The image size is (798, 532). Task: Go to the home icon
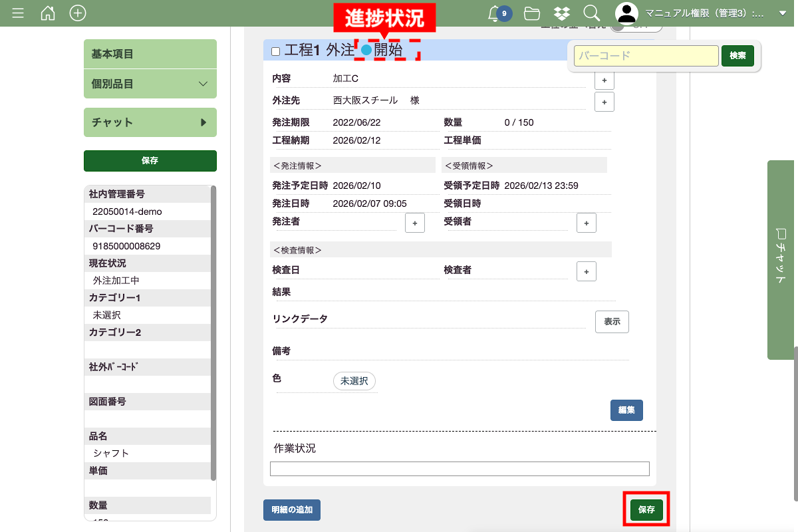point(48,13)
